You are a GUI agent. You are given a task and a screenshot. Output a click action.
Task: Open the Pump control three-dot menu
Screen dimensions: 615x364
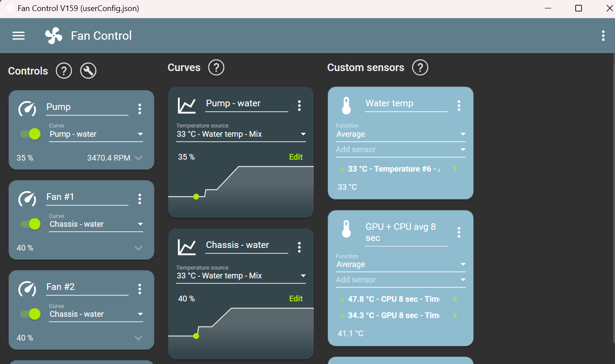pos(140,109)
